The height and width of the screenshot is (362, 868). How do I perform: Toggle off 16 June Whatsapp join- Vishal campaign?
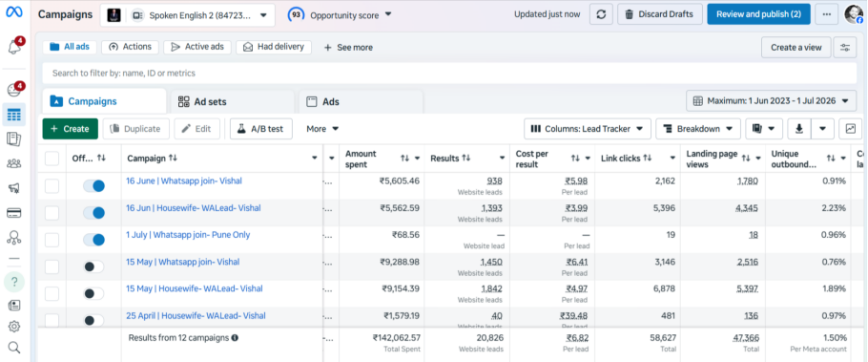coord(93,185)
